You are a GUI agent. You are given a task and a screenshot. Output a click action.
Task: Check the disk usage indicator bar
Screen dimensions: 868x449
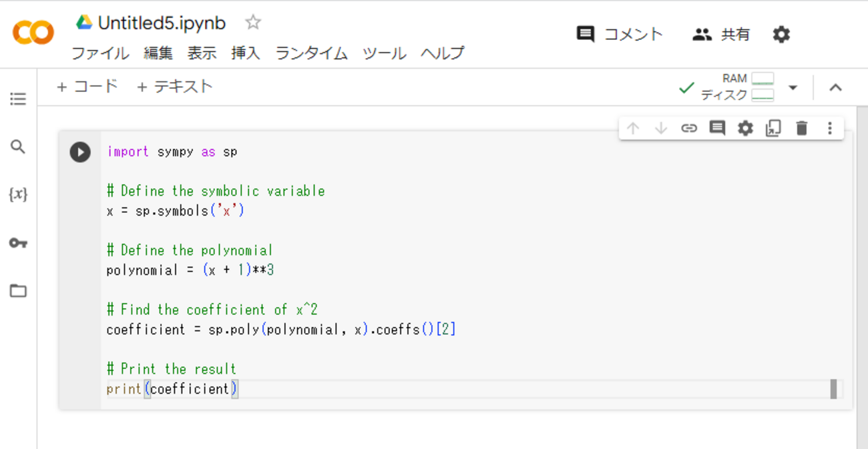click(763, 95)
